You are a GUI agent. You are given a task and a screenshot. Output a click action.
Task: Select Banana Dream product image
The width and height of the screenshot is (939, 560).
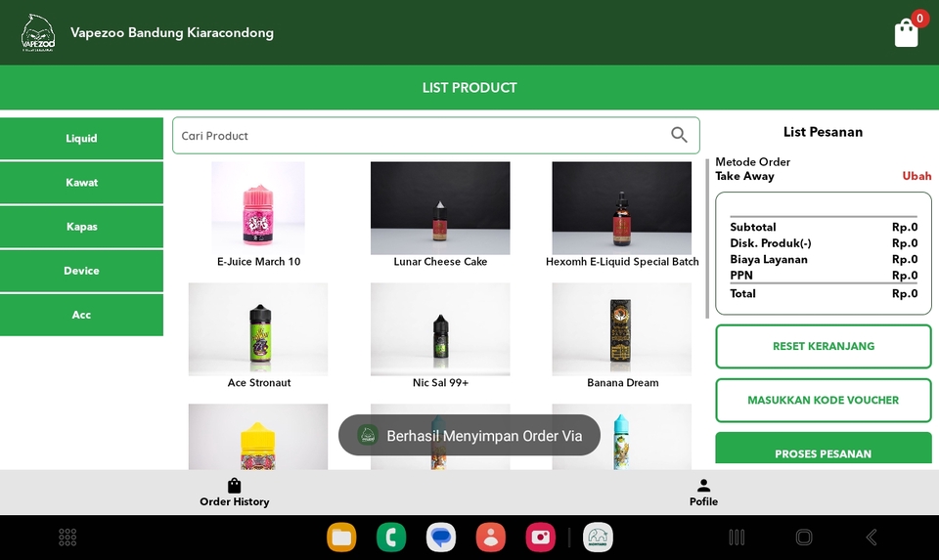[x=622, y=329]
